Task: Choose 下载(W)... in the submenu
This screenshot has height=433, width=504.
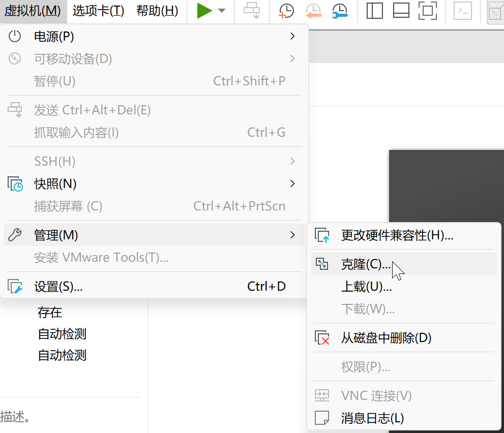Action: [x=404, y=309]
